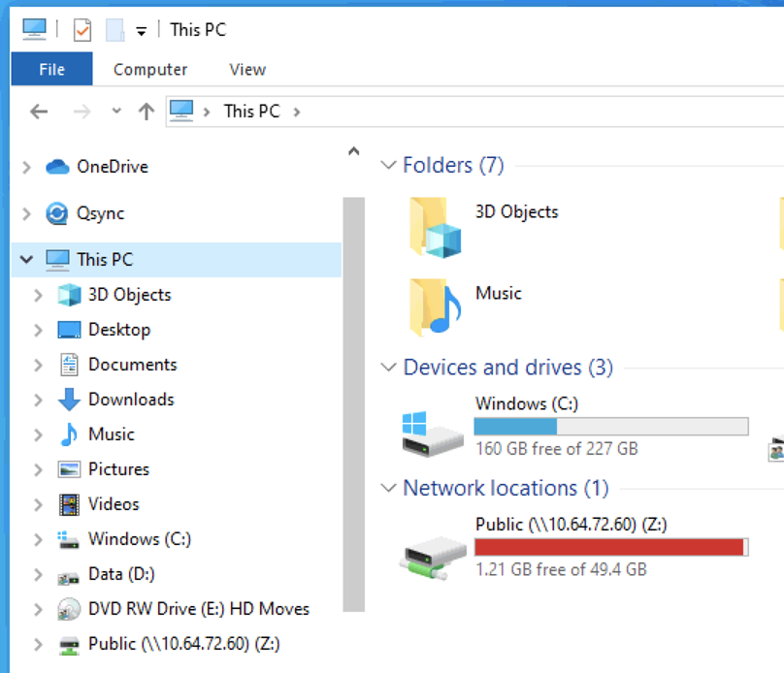Open the Customize Quick Access Toolbar dropdown

coord(141,31)
